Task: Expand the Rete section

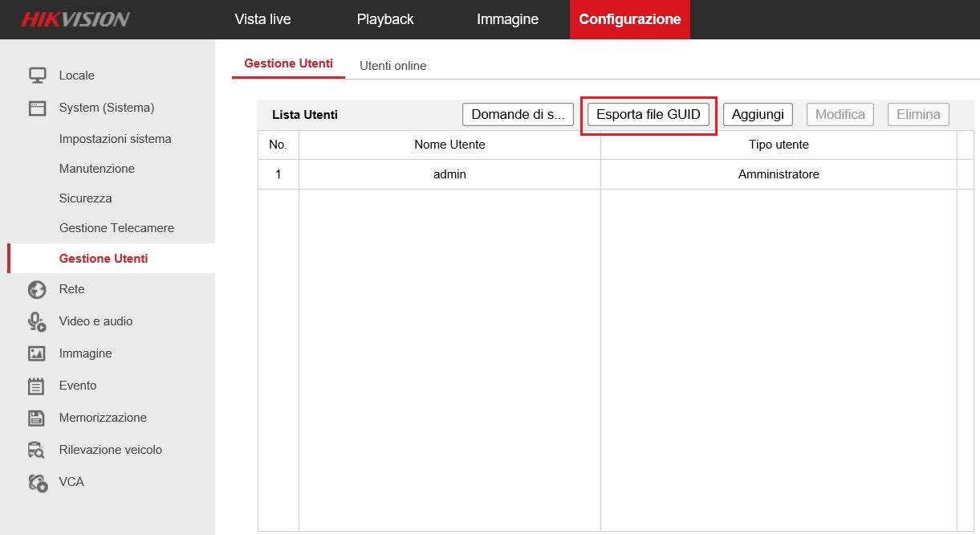Action: click(71, 289)
